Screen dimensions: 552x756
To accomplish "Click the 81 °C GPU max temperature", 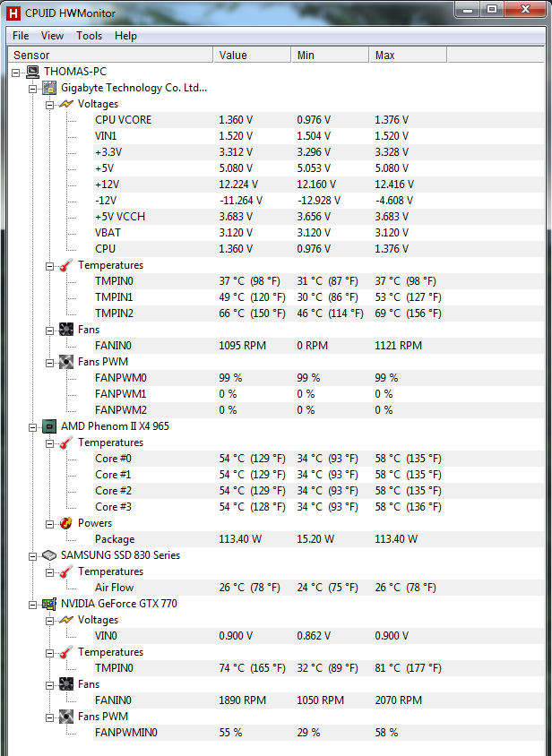I will [x=409, y=668].
